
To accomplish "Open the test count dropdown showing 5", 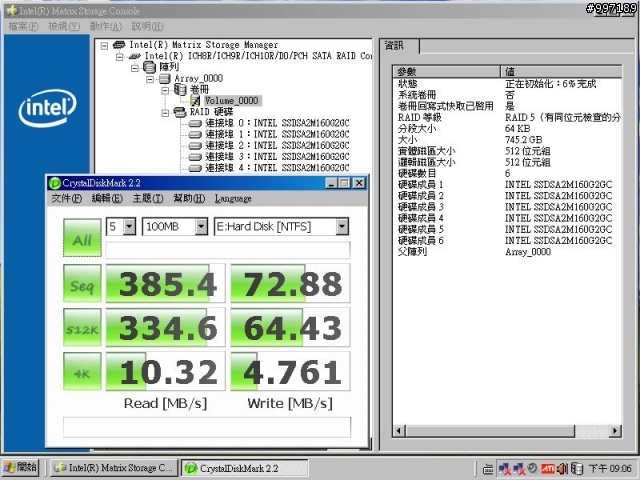I will click(x=129, y=227).
